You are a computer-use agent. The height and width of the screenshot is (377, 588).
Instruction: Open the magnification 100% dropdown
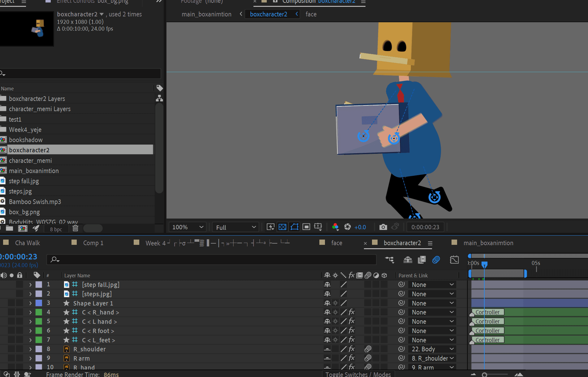click(188, 227)
